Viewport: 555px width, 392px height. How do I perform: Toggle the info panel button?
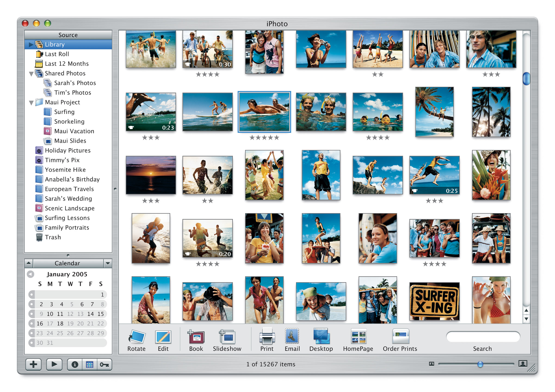pyautogui.click(x=75, y=364)
